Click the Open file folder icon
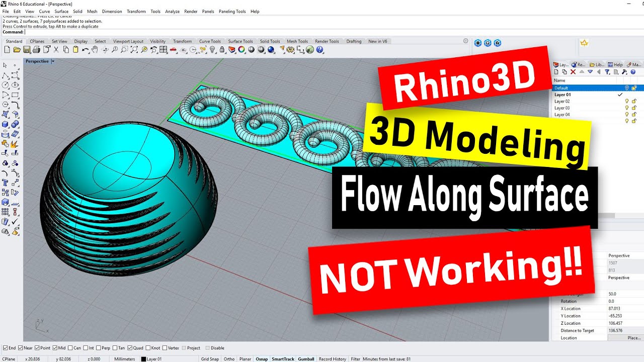644x362 pixels. tap(17, 50)
